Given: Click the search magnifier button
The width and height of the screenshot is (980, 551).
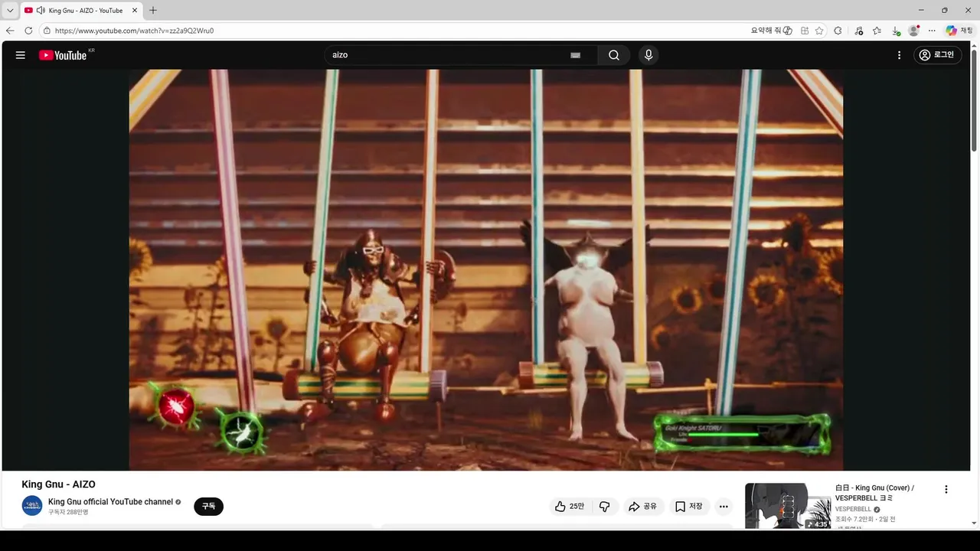Looking at the screenshot, I should (614, 55).
